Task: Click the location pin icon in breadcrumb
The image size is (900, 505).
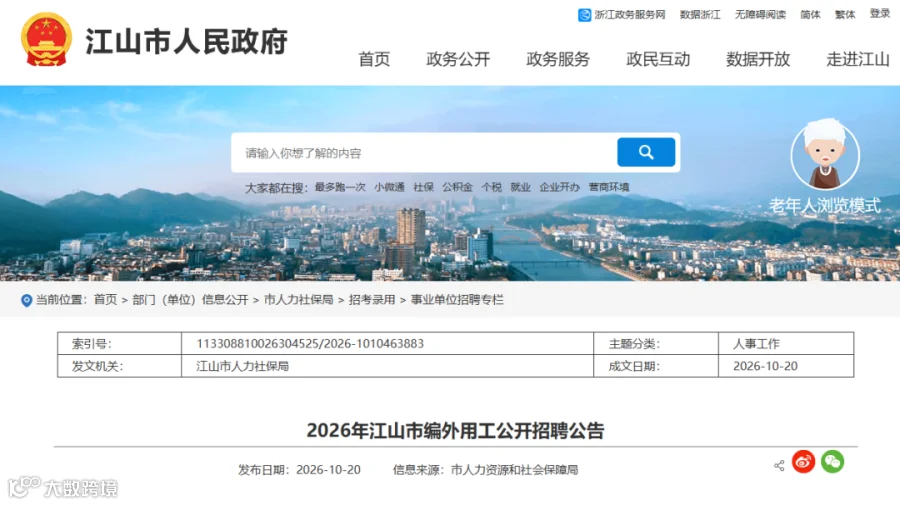Action: pyautogui.click(x=26, y=300)
